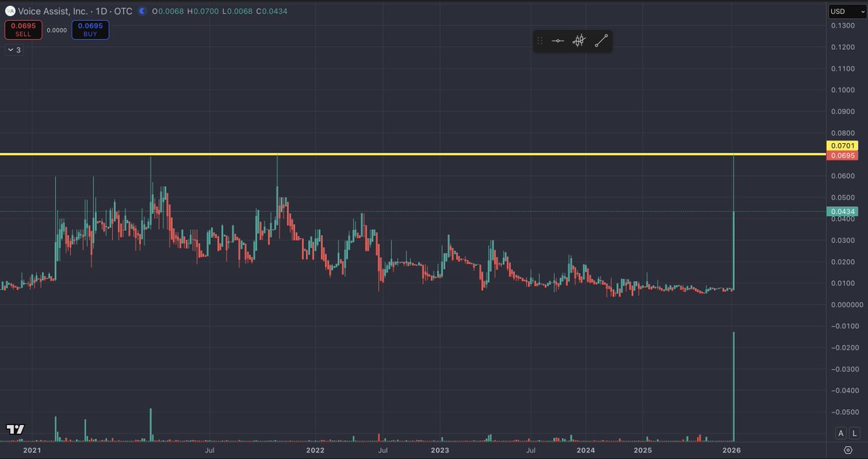
Task: Click the 2025 label on time axis
Action: [643, 450]
